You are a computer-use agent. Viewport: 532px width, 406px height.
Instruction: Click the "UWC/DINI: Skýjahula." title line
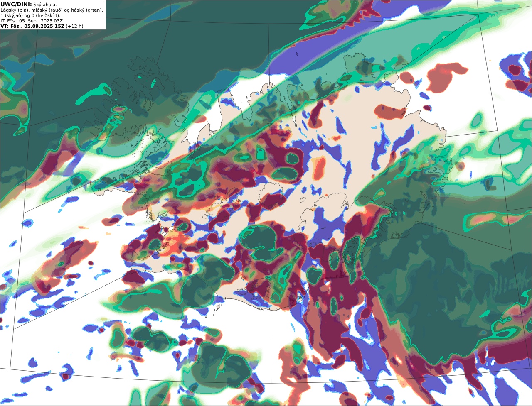[x=29, y=4]
